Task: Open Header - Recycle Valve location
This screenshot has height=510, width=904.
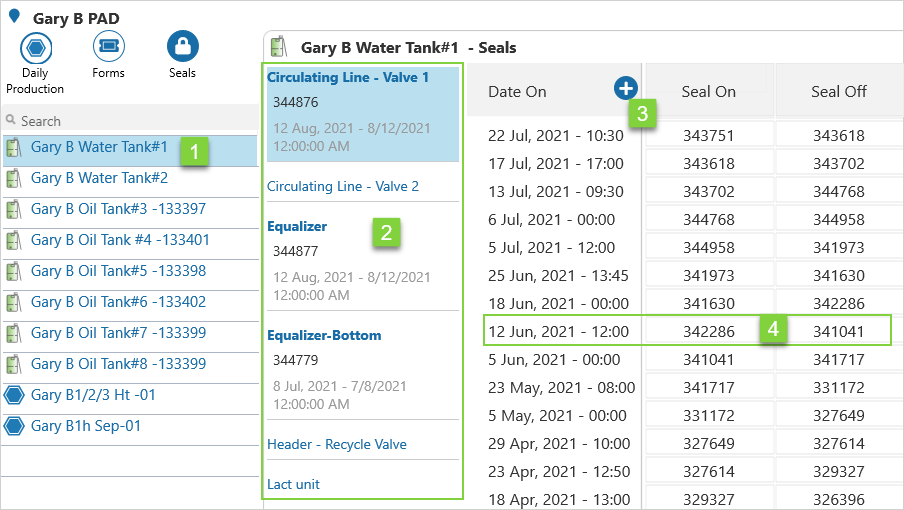Action: coord(337,444)
